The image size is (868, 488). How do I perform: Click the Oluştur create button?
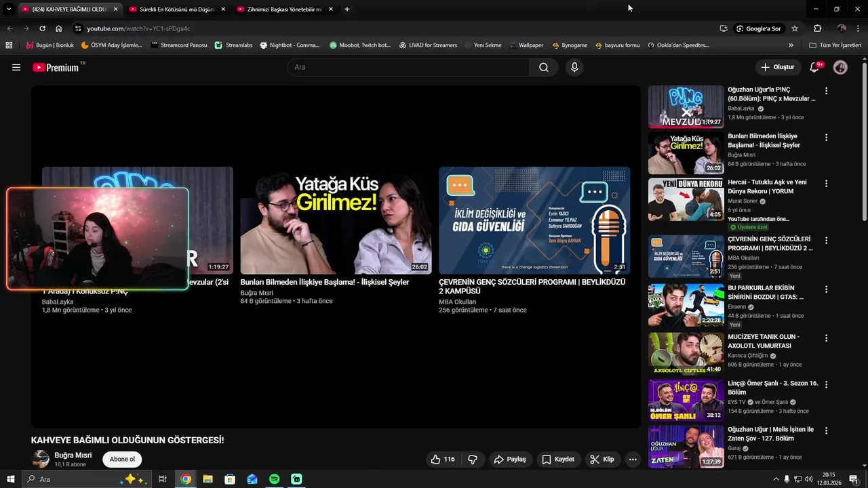tap(778, 67)
